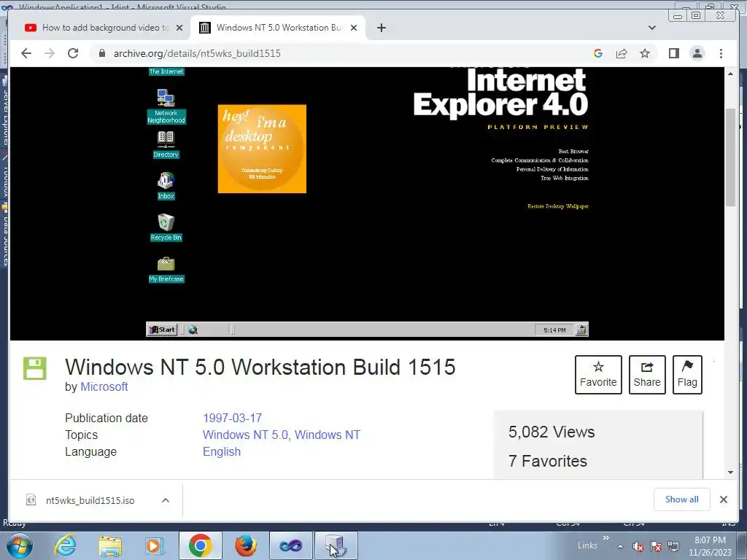The height and width of the screenshot is (560, 747).
Task: Open the Windows NT topic link
Action: [x=328, y=435]
